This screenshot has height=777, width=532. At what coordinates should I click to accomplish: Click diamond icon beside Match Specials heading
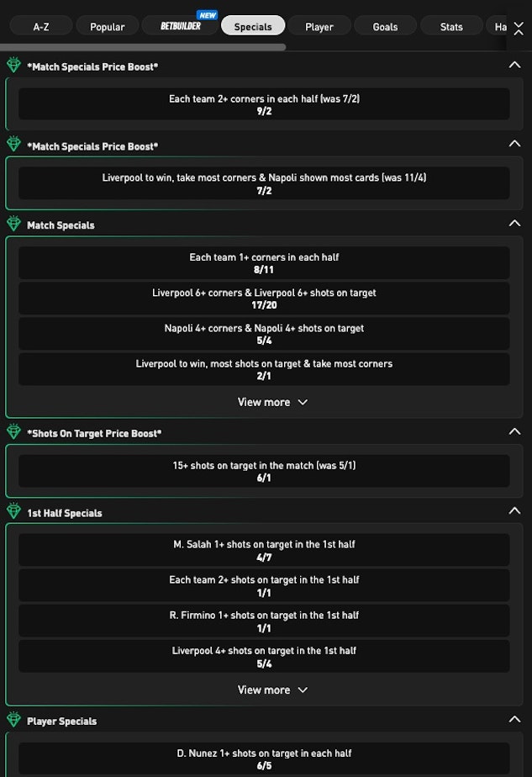point(13,225)
